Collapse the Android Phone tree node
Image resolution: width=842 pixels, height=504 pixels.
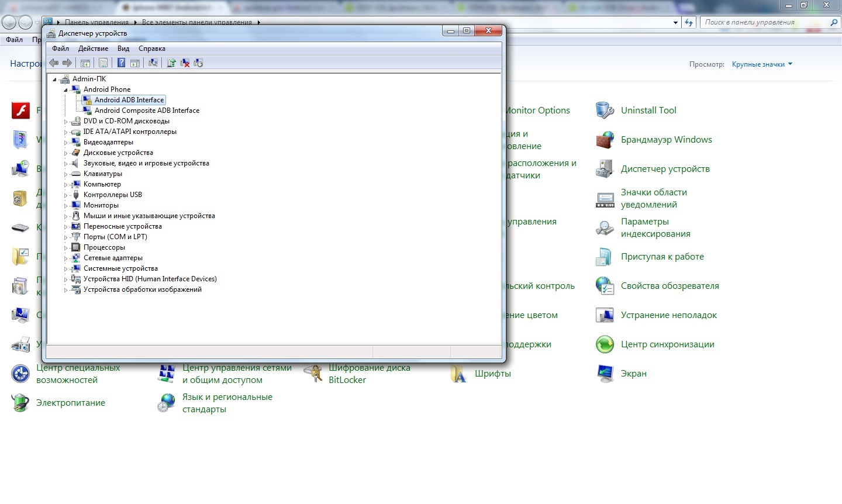(65, 90)
